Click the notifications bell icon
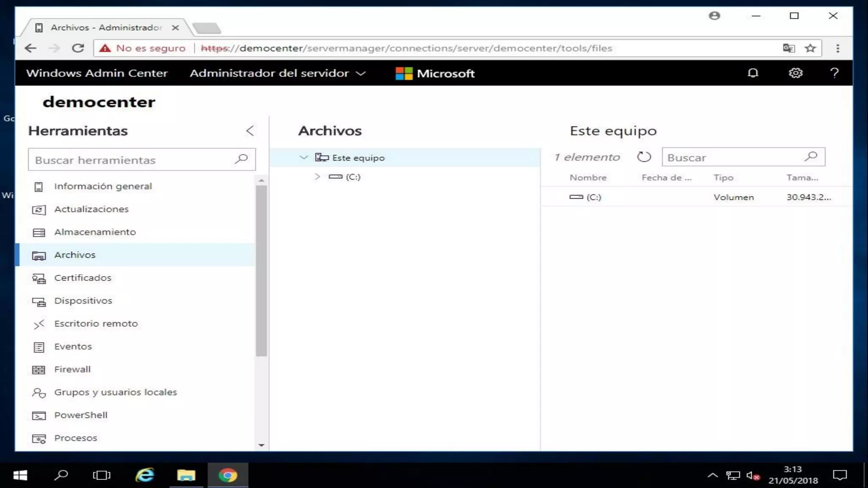The height and width of the screenshot is (488, 868). click(753, 73)
